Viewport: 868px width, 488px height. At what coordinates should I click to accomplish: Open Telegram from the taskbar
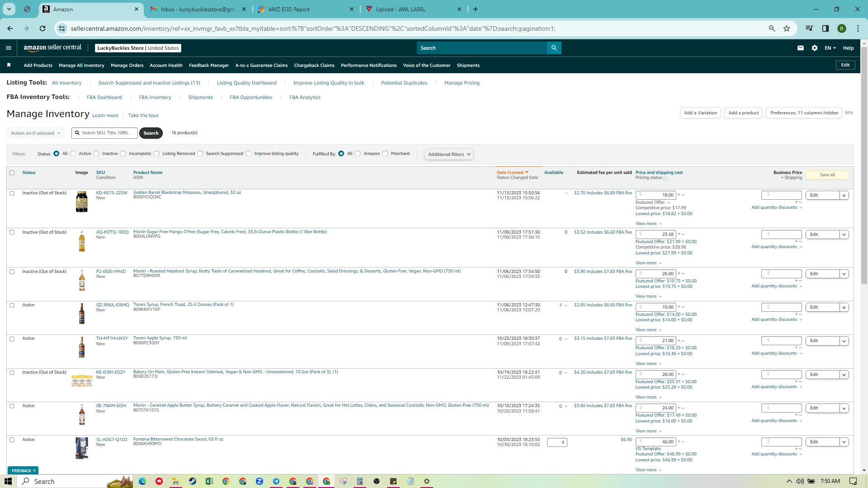coord(276,481)
